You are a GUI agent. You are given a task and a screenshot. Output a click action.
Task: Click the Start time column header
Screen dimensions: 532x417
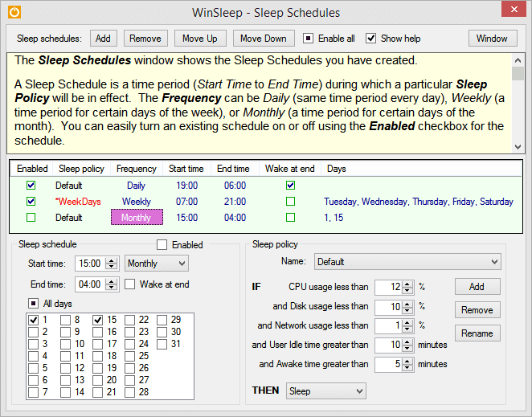186,169
